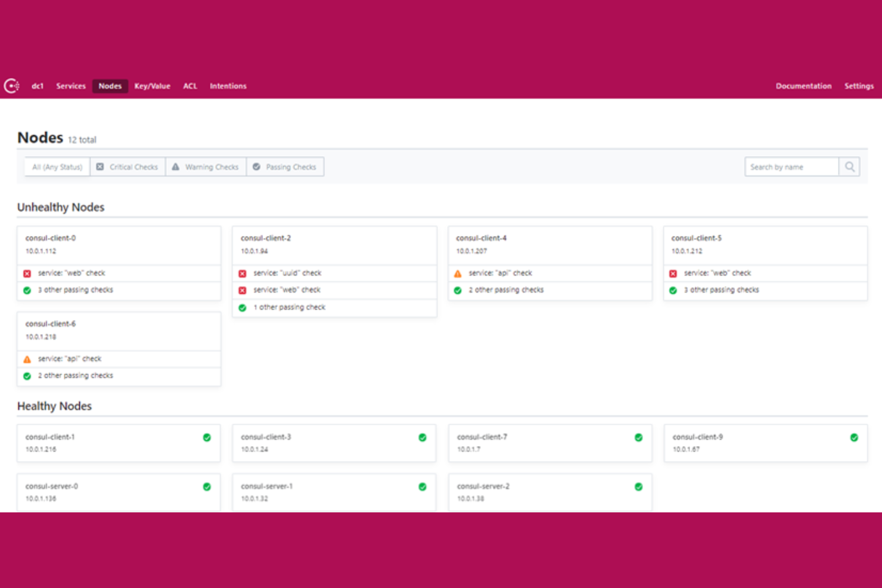The height and width of the screenshot is (588, 882).
Task: Select the All (Any Status) filter
Action: point(57,167)
